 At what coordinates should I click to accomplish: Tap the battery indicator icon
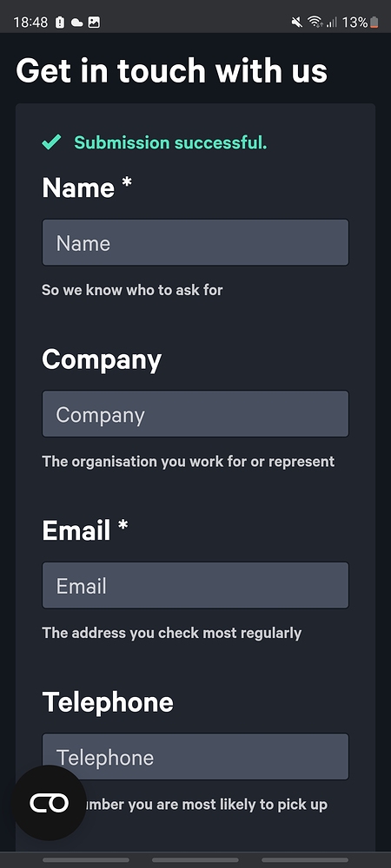[x=374, y=23]
